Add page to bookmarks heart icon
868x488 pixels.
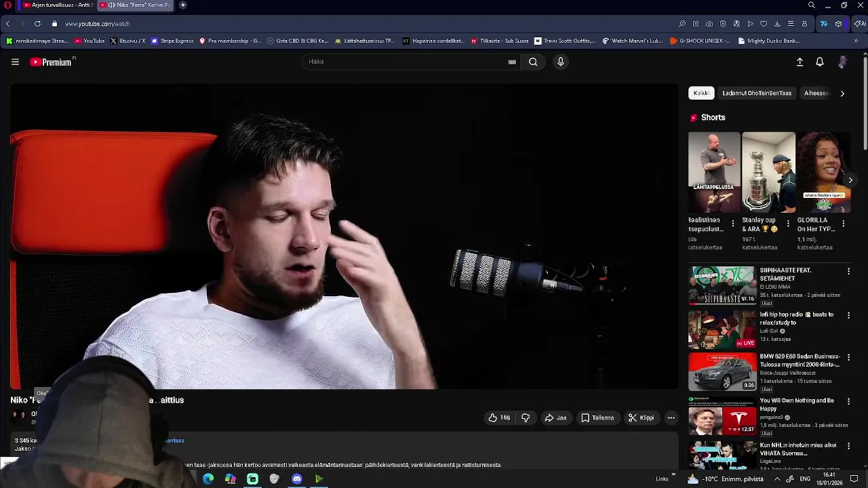(x=764, y=24)
